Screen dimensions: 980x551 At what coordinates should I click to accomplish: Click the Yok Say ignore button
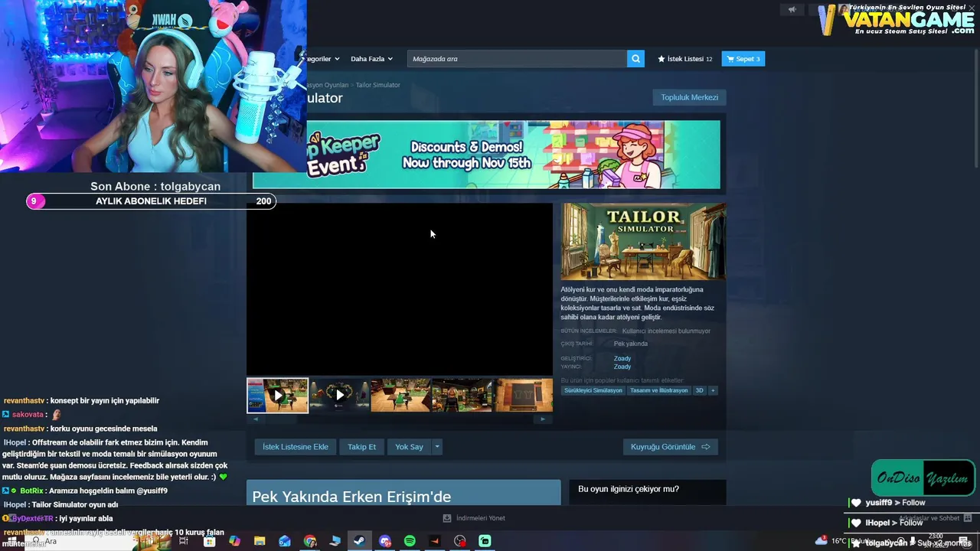(409, 447)
